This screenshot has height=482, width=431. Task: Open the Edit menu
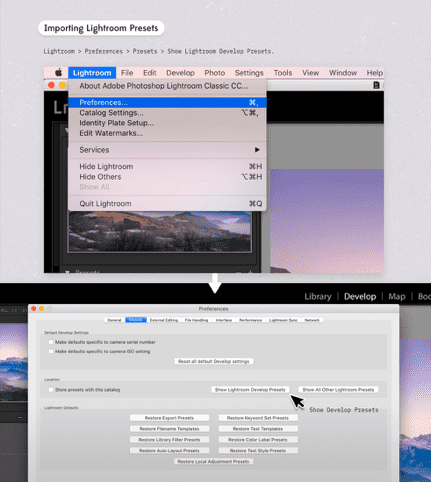(150, 73)
